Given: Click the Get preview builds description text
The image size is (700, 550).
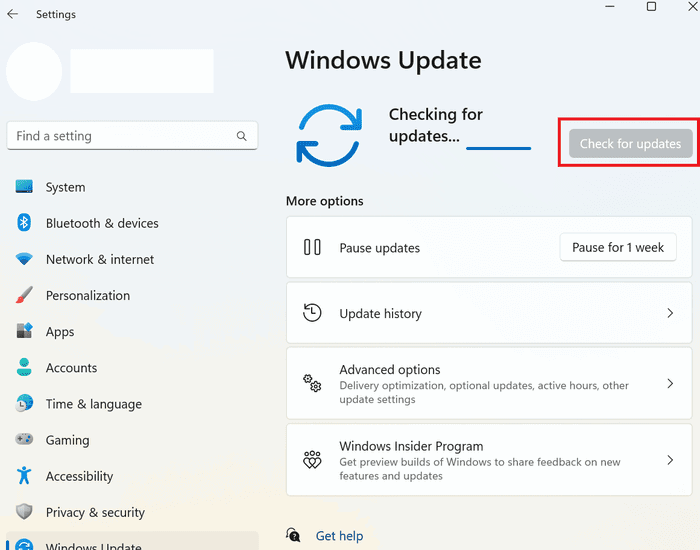Looking at the screenshot, I should tap(480, 469).
